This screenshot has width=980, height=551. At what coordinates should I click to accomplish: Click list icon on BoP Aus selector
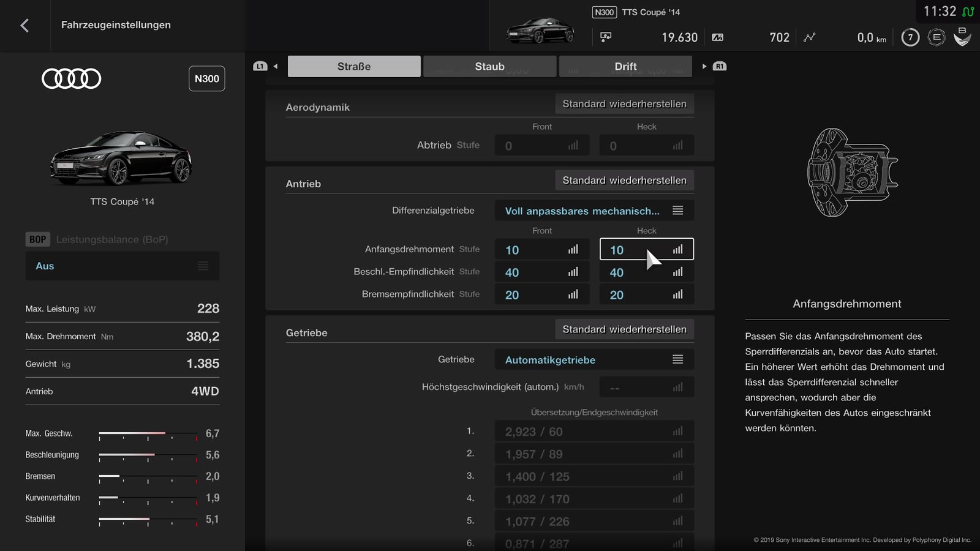coord(203,266)
